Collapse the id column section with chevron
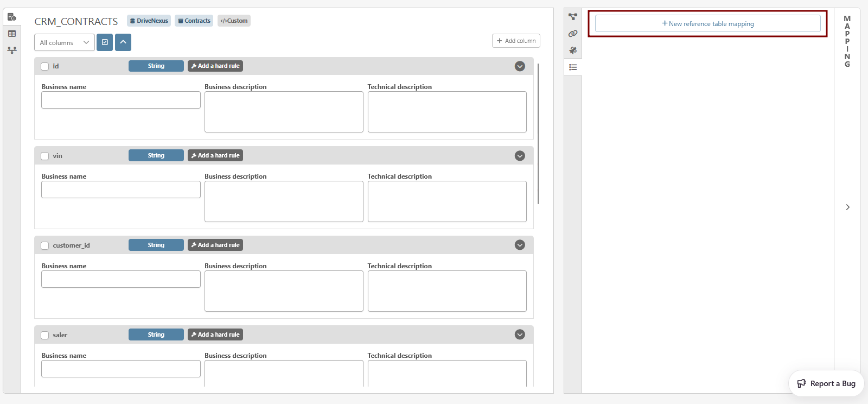This screenshot has height=404, width=868. 520,66
